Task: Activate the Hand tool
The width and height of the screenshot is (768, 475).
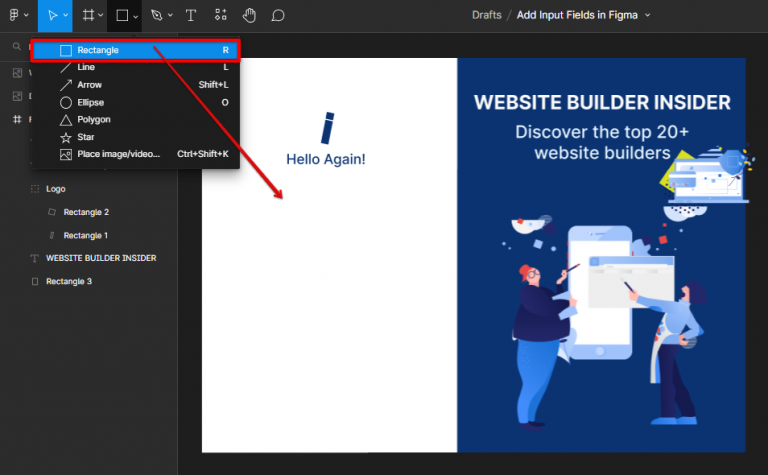Action: (249, 15)
